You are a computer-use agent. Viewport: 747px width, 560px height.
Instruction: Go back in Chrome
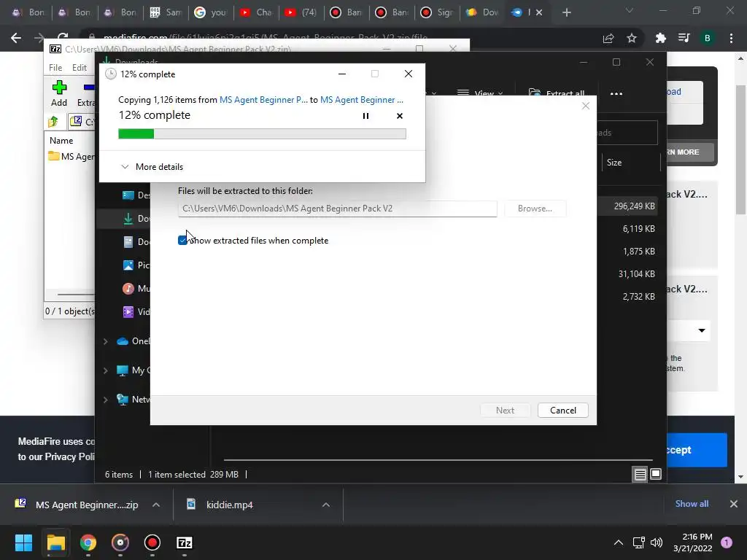coord(16,38)
